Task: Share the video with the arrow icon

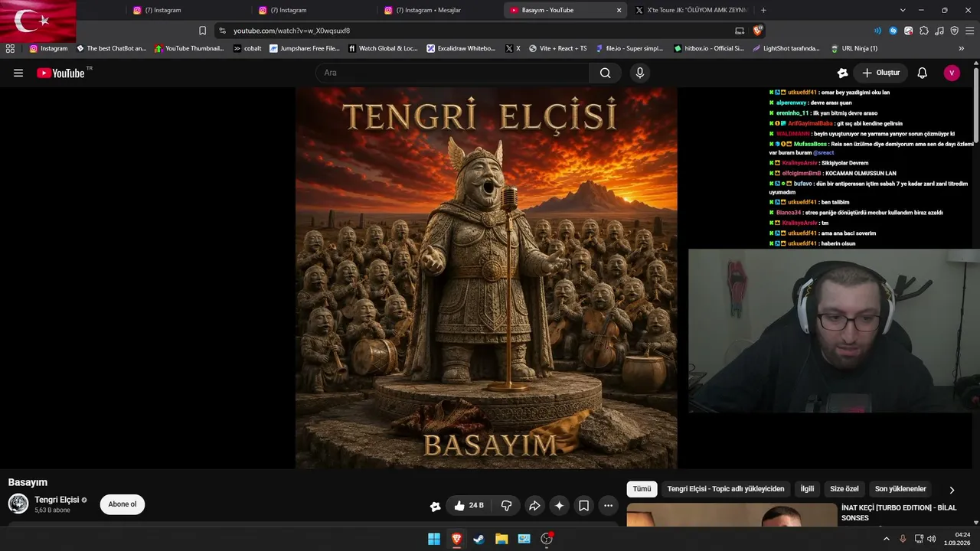Action: point(534,505)
